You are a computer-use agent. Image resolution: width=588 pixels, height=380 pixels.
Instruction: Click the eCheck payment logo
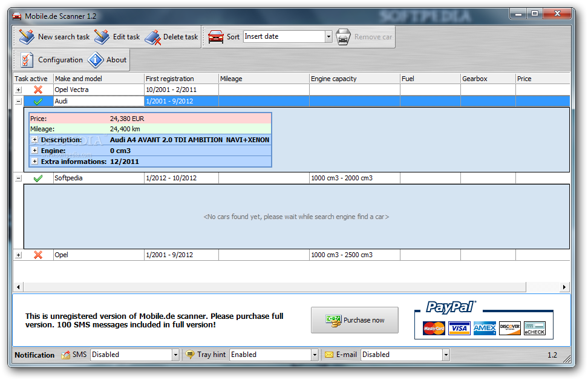click(x=535, y=328)
